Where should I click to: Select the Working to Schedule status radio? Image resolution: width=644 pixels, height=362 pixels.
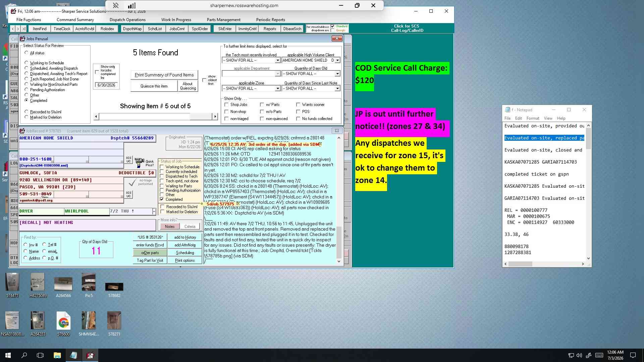pos(26,63)
